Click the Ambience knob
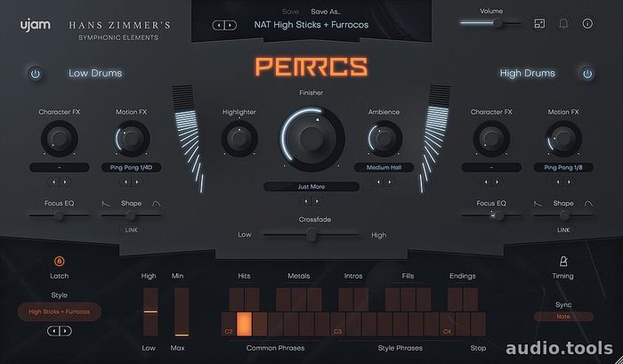 point(384,138)
